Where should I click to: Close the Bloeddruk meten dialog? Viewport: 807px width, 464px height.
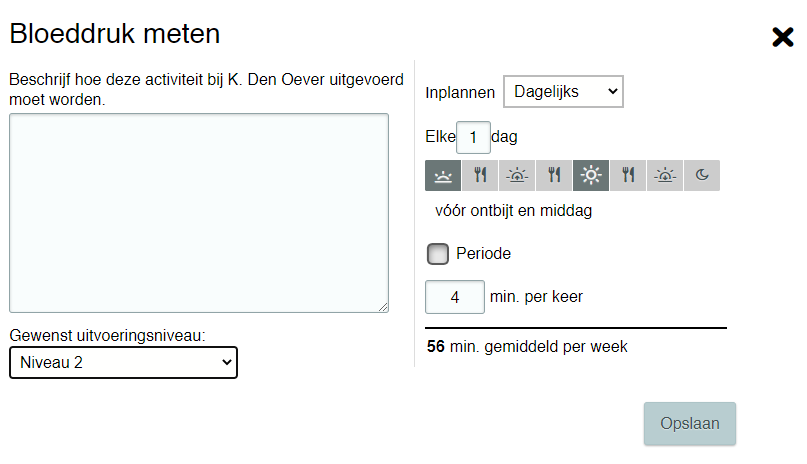pyautogui.click(x=782, y=38)
